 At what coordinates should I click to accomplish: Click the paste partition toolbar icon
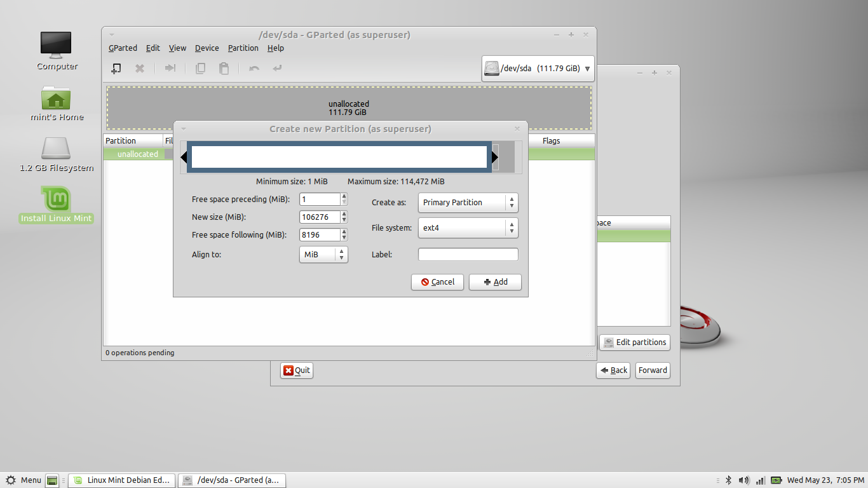tap(224, 68)
